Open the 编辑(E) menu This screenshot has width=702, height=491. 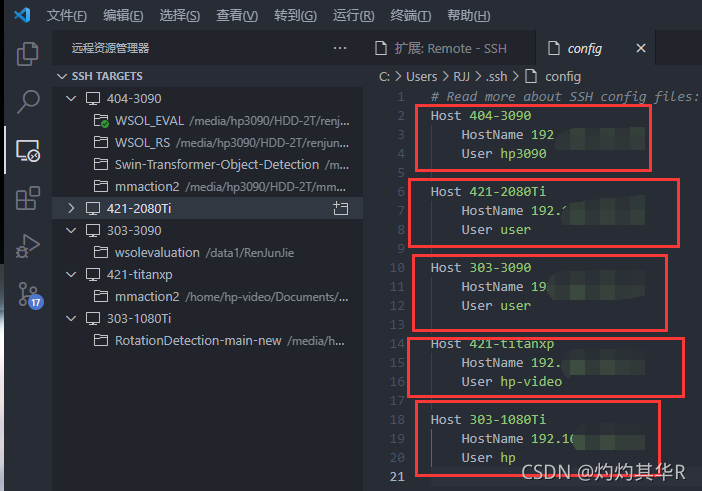pyautogui.click(x=123, y=16)
